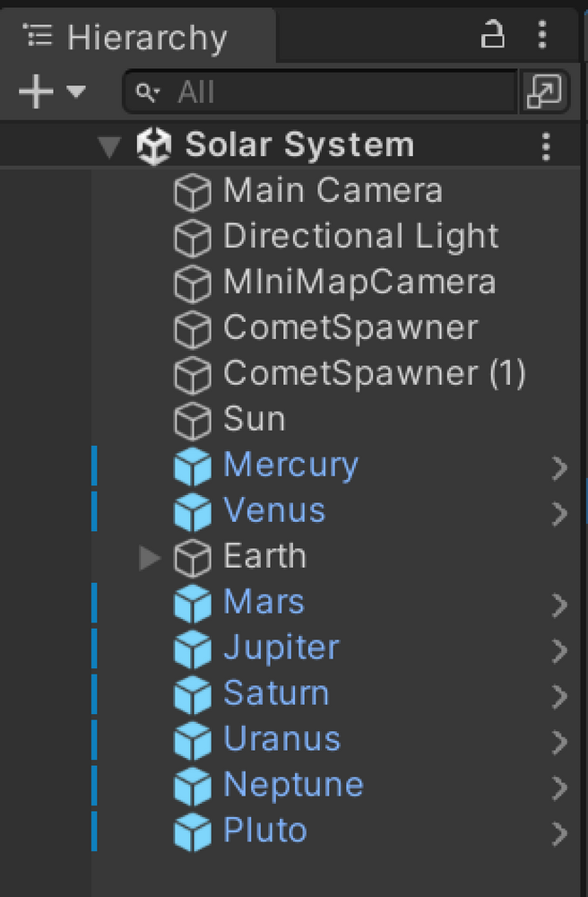This screenshot has width=588, height=897.
Task: Open the plus create-object dropdown
Action: pos(51,91)
